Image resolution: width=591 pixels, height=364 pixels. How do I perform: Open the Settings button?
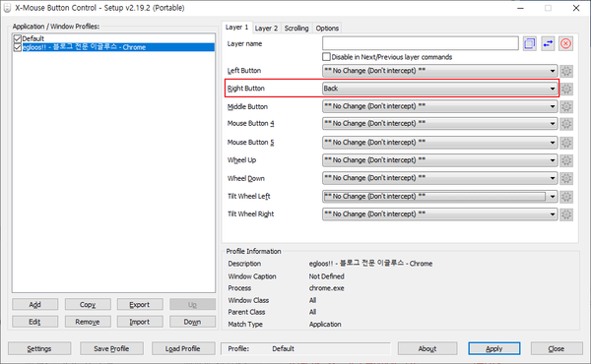(39, 349)
